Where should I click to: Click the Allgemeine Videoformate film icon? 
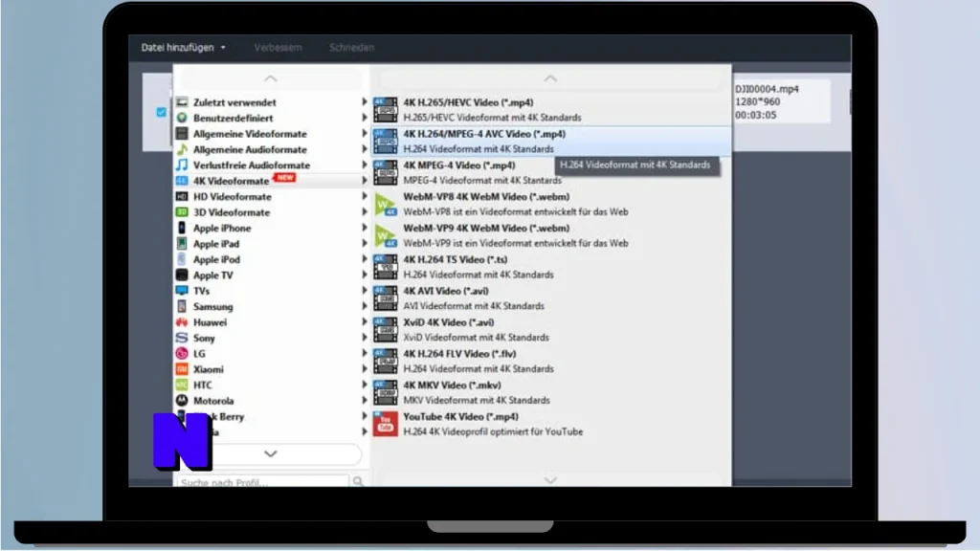(x=182, y=133)
